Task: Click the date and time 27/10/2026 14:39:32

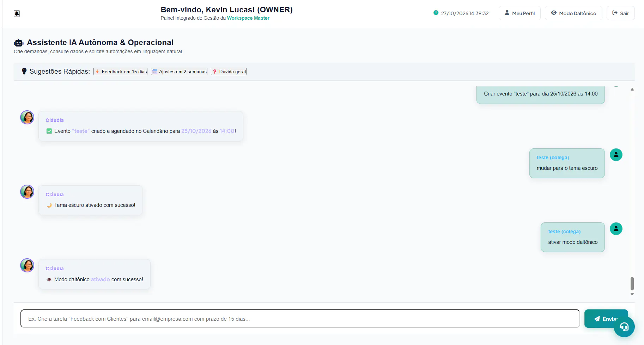Action: tap(464, 13)
